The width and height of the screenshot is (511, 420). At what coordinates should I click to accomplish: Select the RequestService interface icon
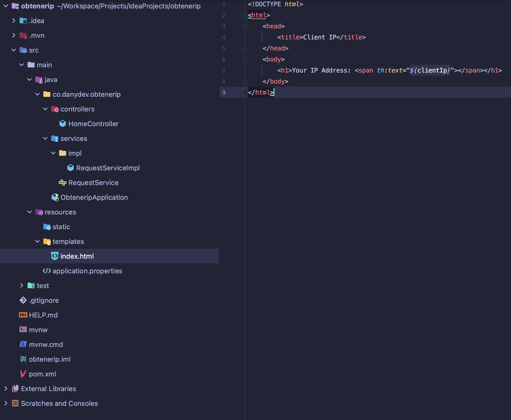(62, 182)
